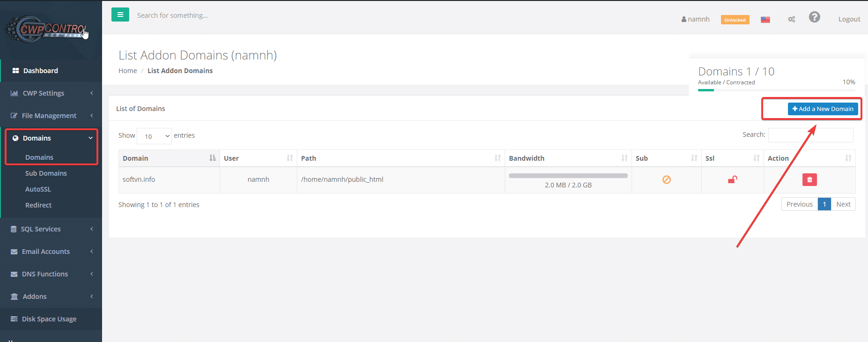Open the settings gears icon
The width and height of the screenshot is (868, 342).
coord(791,20)
